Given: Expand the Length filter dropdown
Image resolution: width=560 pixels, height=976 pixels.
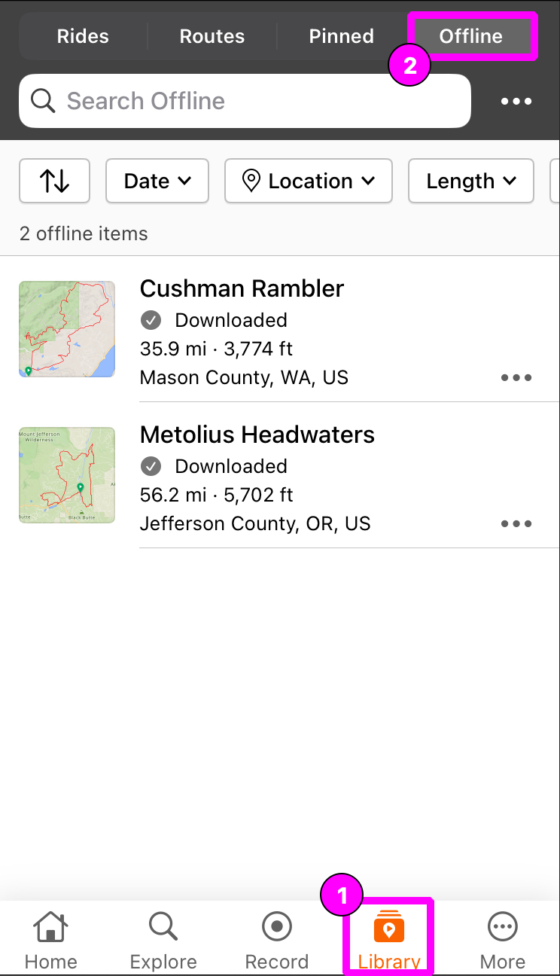Looking at the screenshot, I should click(471, 181).
